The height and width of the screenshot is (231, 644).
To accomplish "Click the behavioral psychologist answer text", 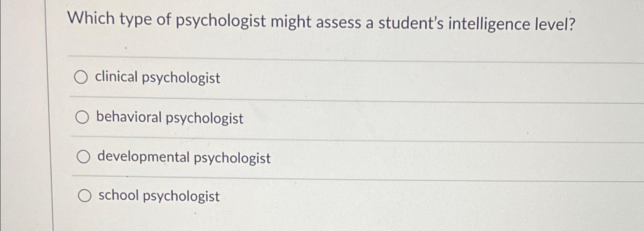I will click(170, 118).
